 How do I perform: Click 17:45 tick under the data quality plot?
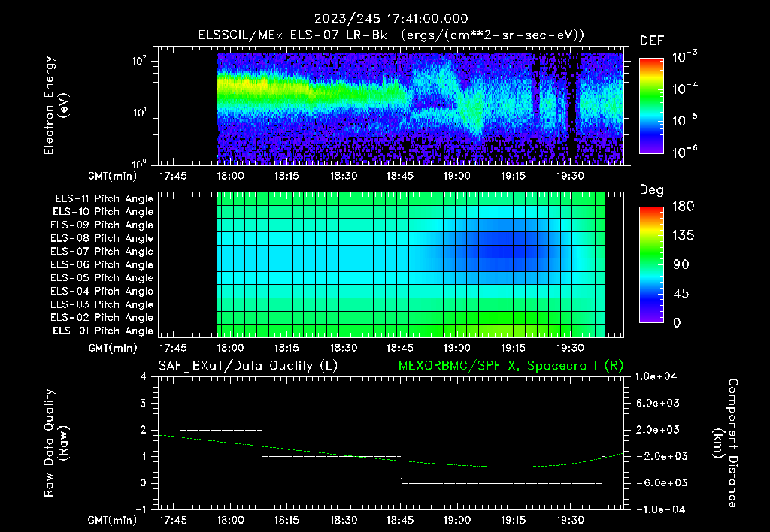(x=174, y=520)
